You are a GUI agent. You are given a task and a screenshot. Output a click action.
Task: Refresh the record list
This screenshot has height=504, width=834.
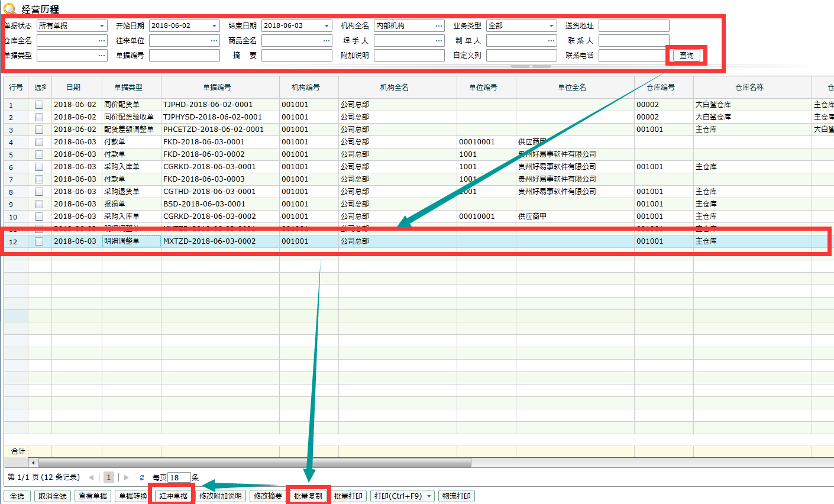(142, 477)
